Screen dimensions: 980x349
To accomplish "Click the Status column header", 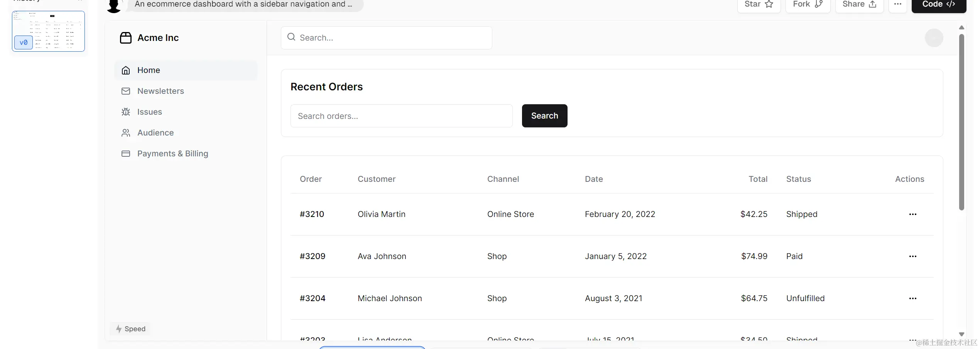I will tap(799, 179).
